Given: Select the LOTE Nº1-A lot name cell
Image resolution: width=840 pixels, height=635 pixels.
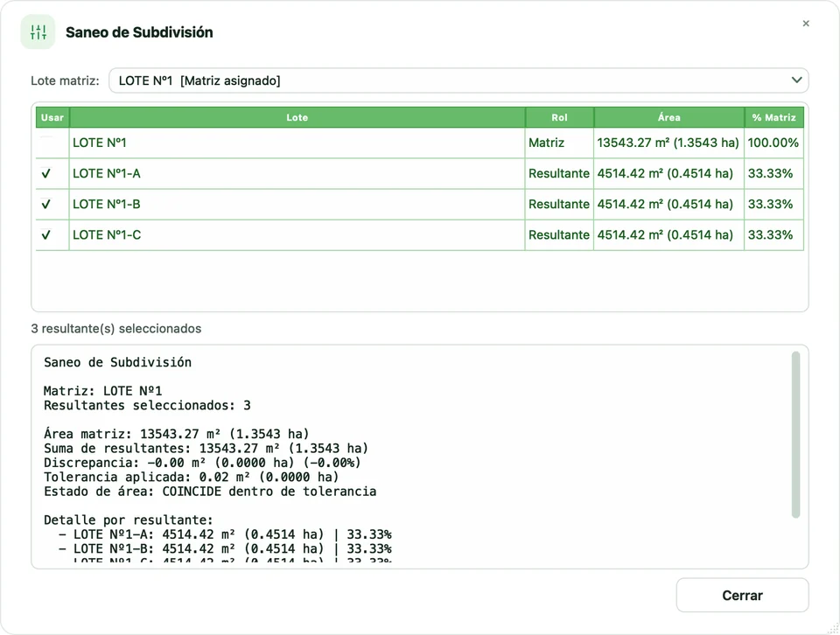Looking at the screenshot, I should pyautogui.click(x=297, y=173).
